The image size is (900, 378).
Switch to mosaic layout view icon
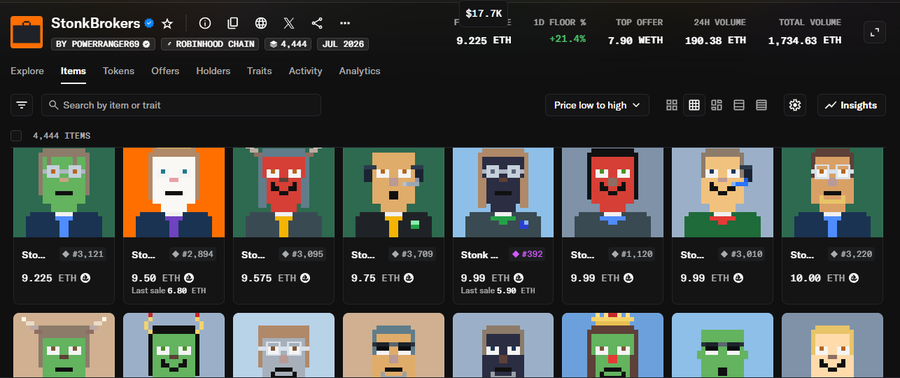coord(716,105)
